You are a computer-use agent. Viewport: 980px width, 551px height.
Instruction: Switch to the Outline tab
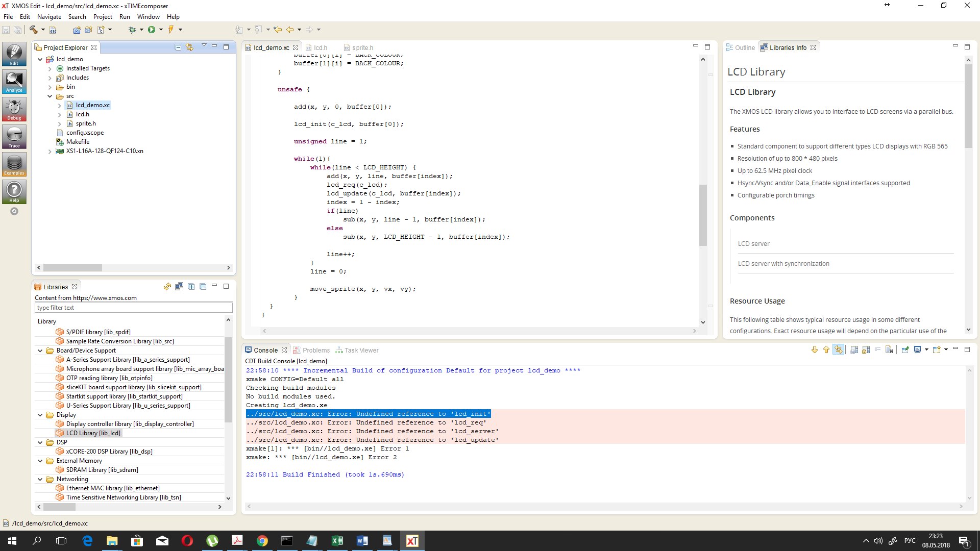coord(741,47)
